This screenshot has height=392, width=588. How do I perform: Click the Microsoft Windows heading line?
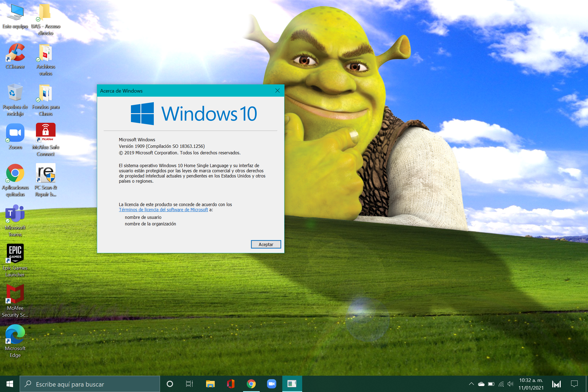[137, 140]
